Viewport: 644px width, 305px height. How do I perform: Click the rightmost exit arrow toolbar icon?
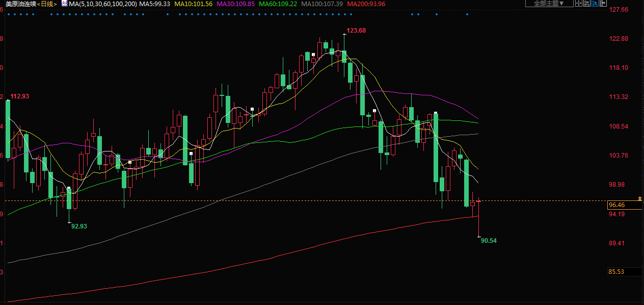[603, 4]
